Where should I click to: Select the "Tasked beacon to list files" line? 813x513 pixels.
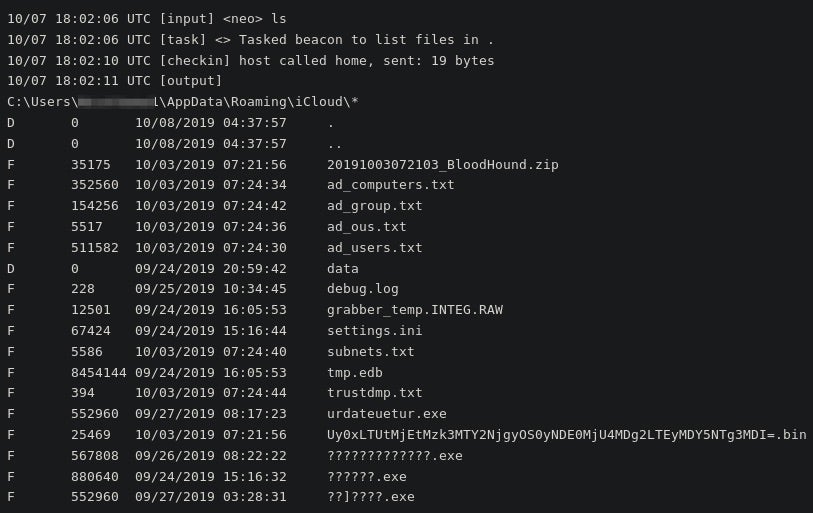point(250,40)
